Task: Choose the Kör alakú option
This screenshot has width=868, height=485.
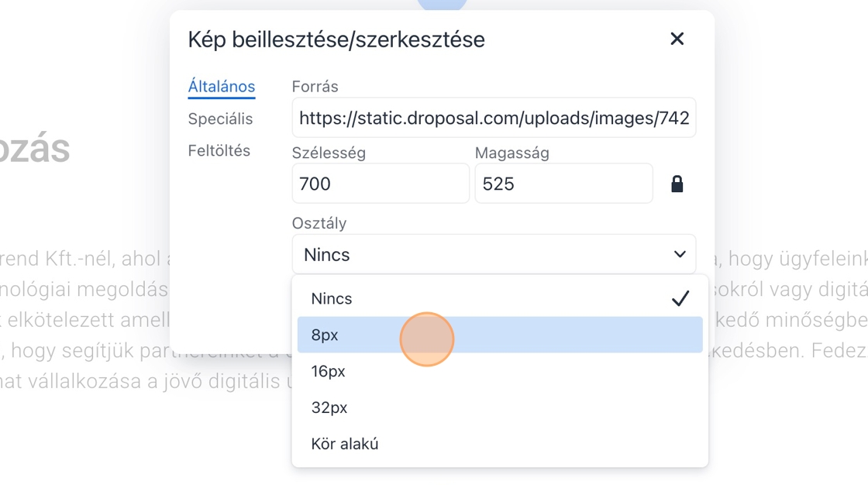Action: pos(345,444)
